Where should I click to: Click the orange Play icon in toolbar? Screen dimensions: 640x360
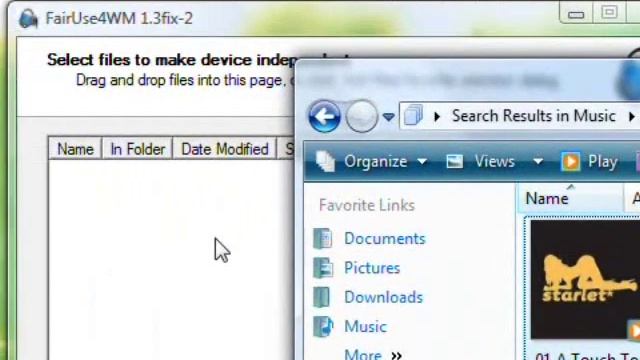coord(571,162)
